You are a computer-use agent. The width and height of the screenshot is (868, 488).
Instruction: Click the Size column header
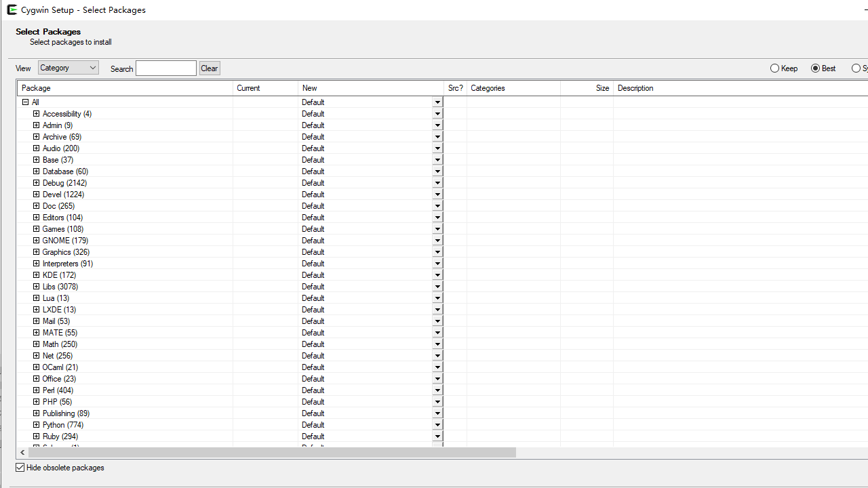pyautogui.click(x=587, y=88)
